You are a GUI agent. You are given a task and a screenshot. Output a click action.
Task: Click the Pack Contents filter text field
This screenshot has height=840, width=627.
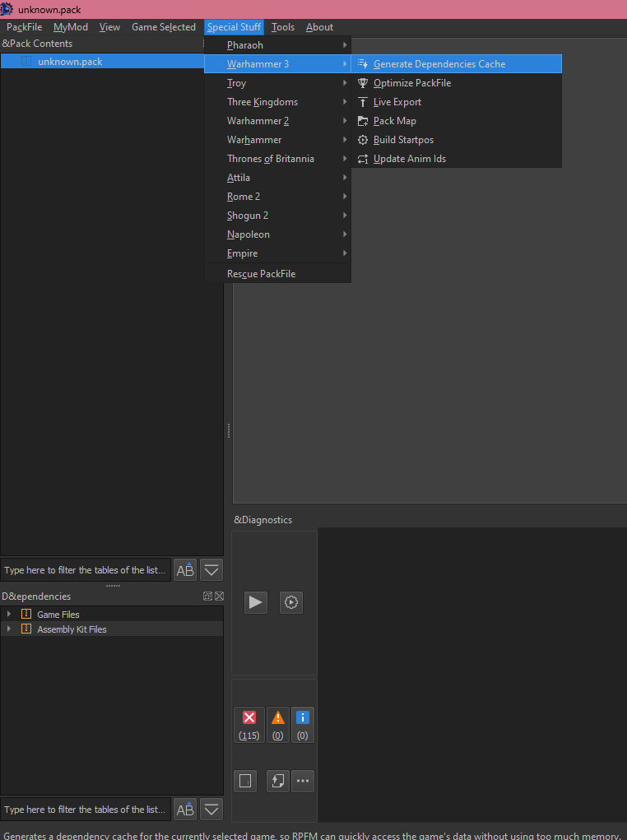tap(86, 570)
